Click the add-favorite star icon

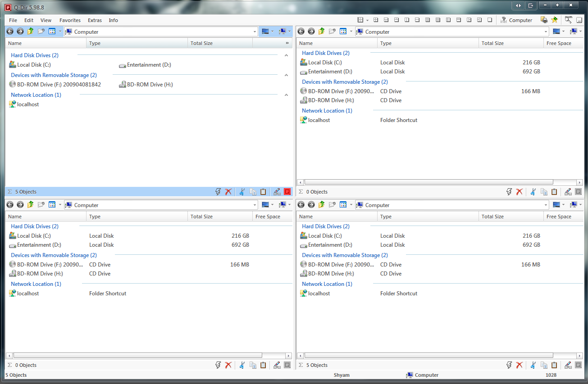click(555, 20)
